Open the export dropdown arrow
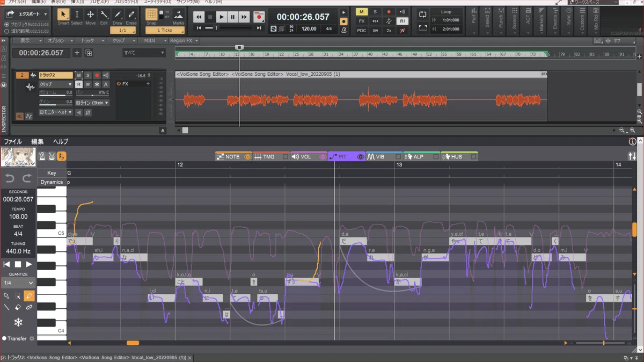The width and height of the screenshot is (644, 362). tap(45, 15)
